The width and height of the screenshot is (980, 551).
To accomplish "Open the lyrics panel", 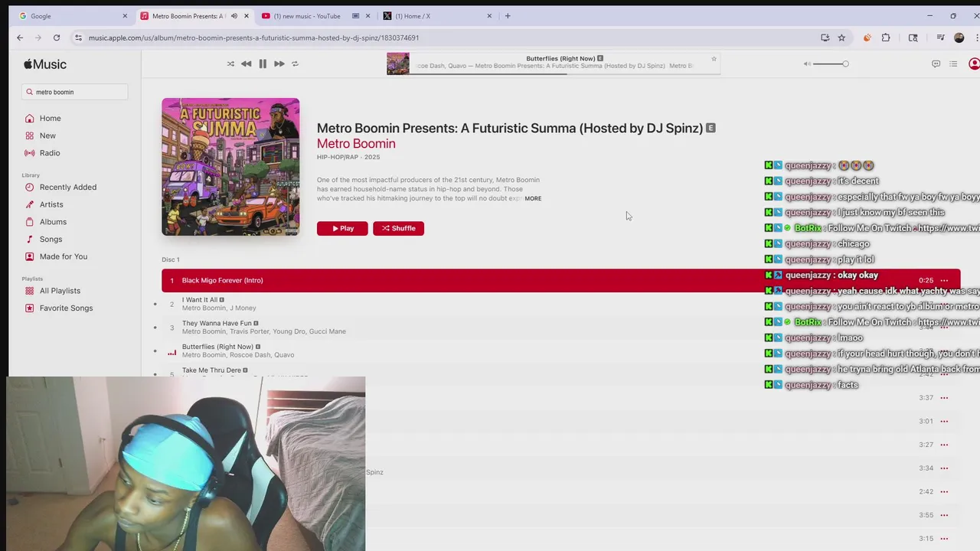I will point(936,64).
